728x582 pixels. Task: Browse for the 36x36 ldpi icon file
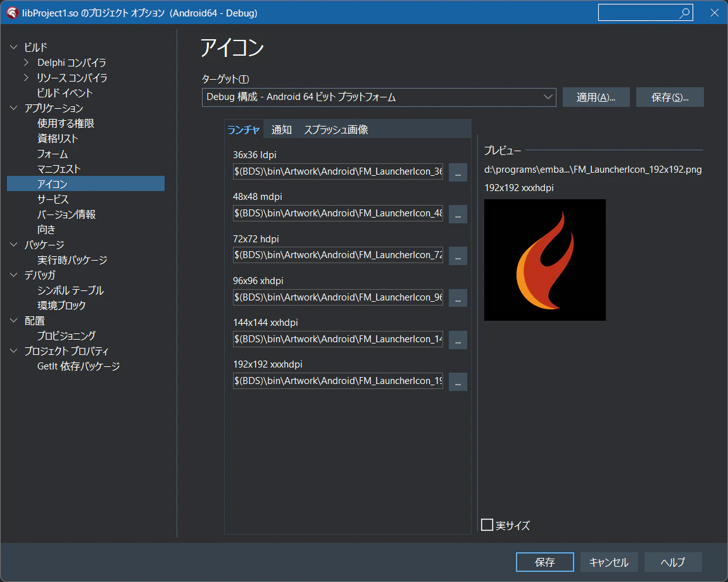458,171
